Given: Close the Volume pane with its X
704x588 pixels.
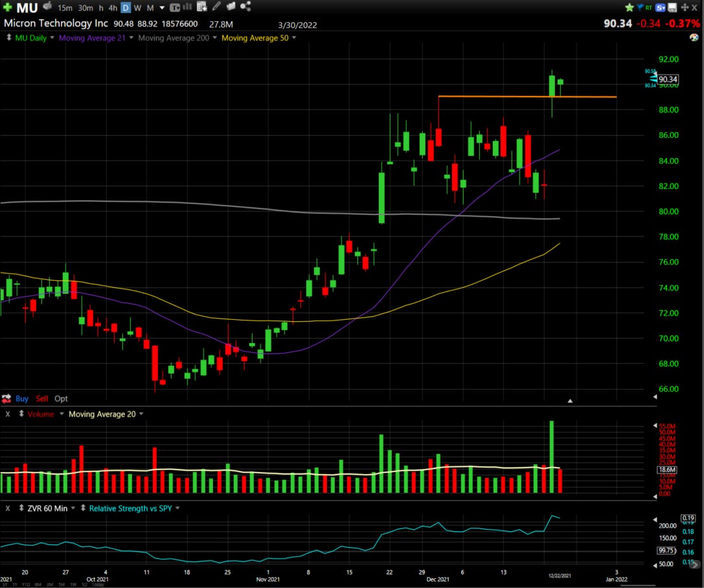Looking at the screenshot, I should [x=8, y=414].
